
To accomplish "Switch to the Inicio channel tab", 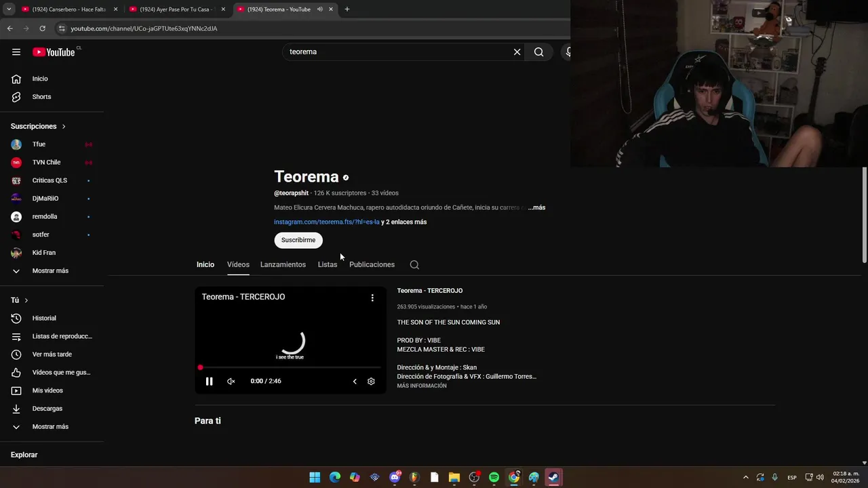I will 205,265.
